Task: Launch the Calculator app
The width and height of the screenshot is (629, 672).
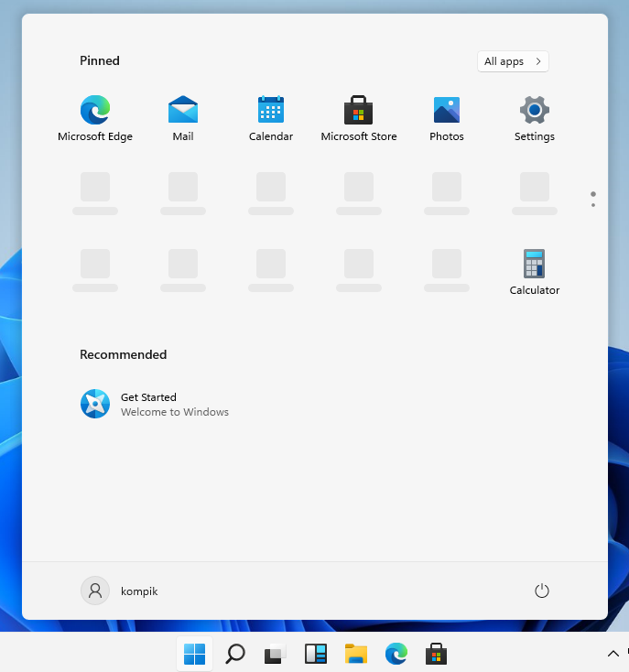Action: (x=535, y=273)
